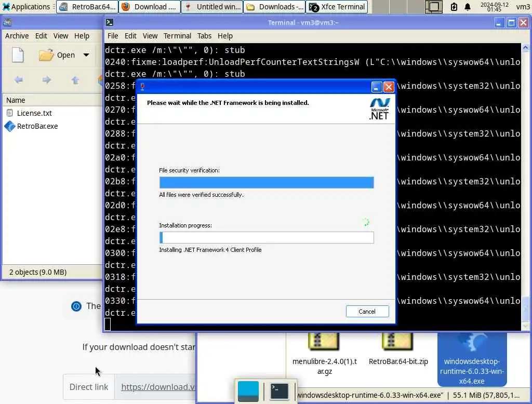Select RetroBar.64-bit.zip file icon
The height and width of the screenshot is (404, 532).
(397, 342)
